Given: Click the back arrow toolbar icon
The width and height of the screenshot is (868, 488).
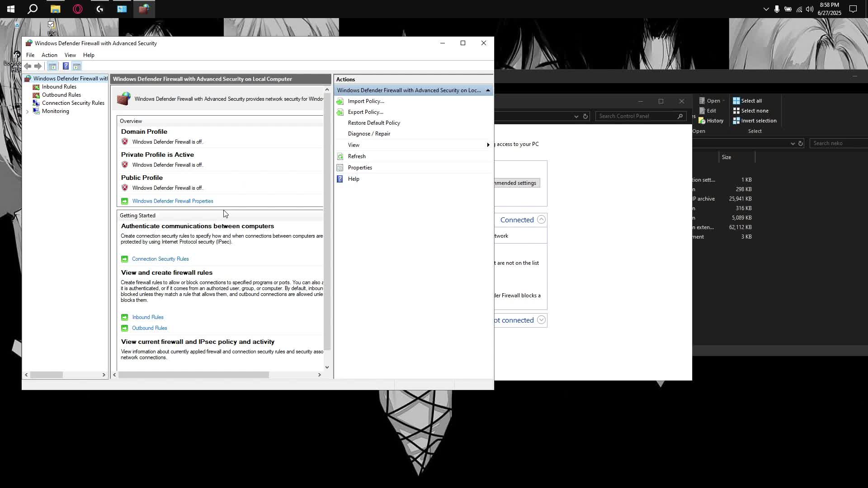Looking at the screenshot, I should (x=28, y=66).
